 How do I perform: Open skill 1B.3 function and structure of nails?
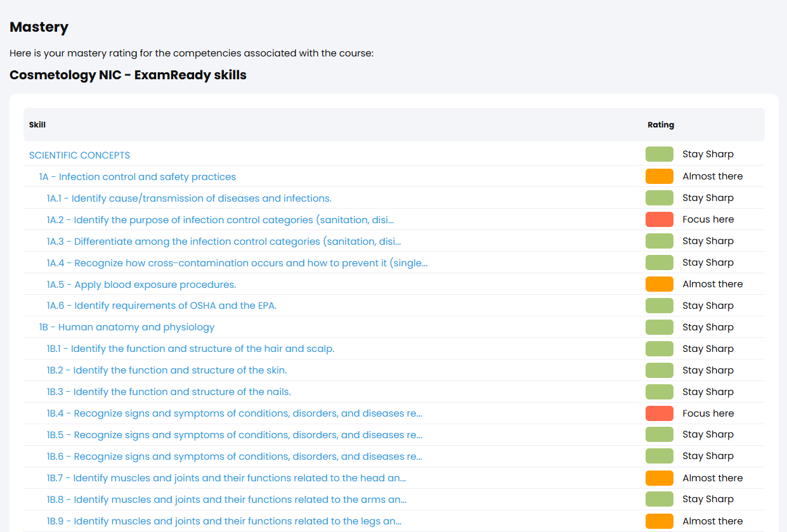(x=169, y=393)
